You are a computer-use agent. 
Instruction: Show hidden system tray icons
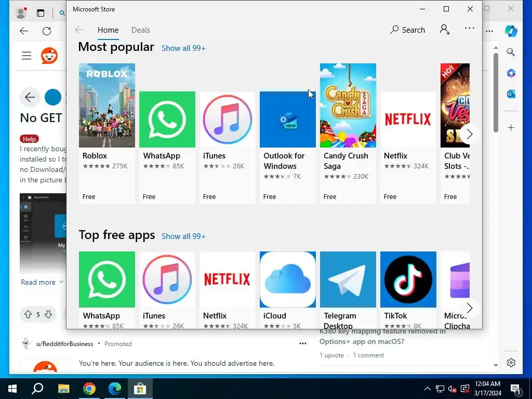[x=428, y=389]
